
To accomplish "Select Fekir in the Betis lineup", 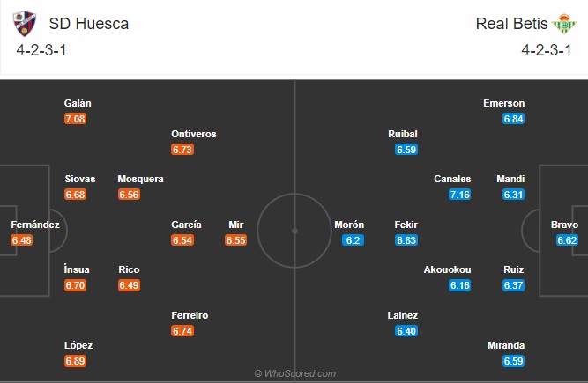I will (406, 225).
